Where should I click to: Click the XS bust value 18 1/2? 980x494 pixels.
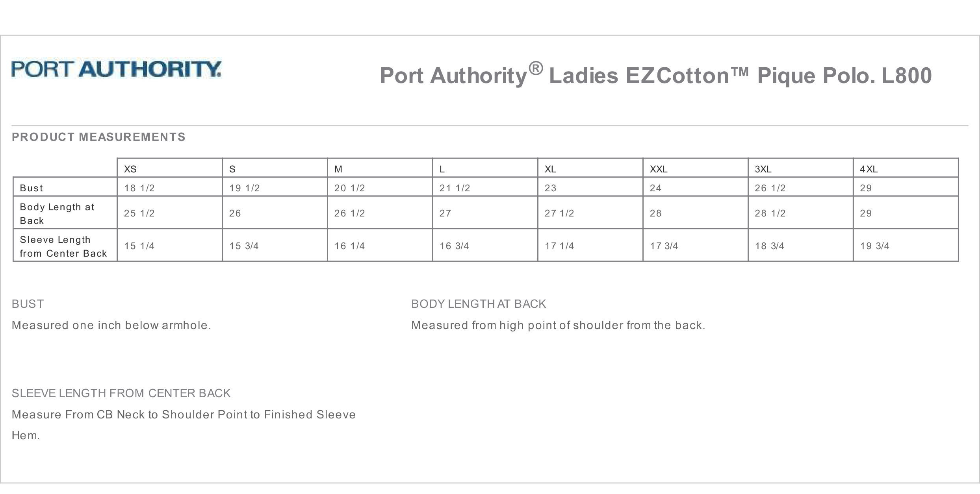coord(139,188)
